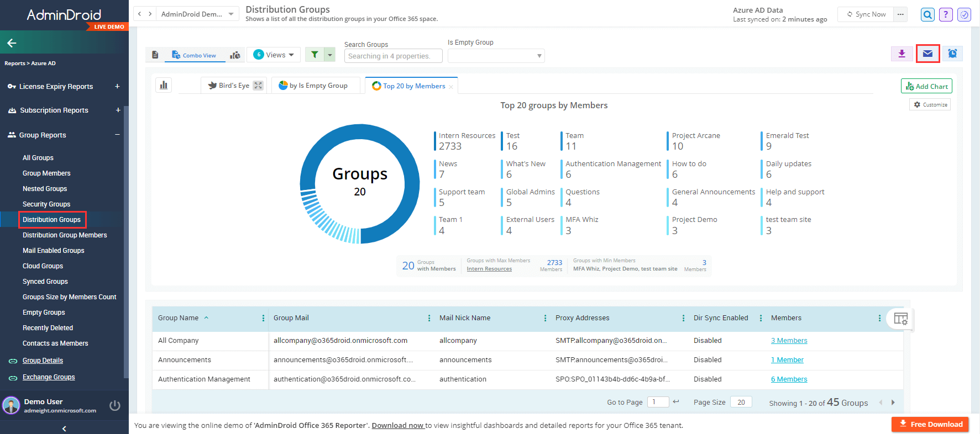Open the Group Details link
The image size is (980, 434).
[x=43, y=361]
